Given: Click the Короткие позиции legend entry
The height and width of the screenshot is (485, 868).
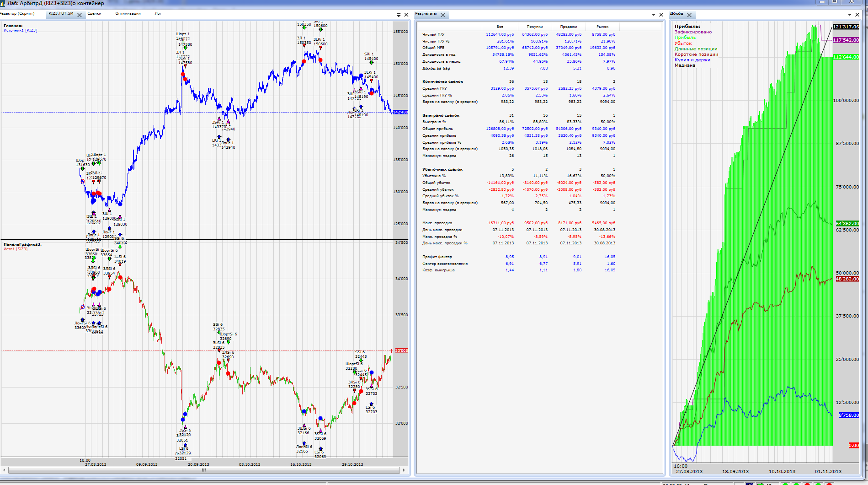Looking at the screenshot, I should [x=696, y=54].
